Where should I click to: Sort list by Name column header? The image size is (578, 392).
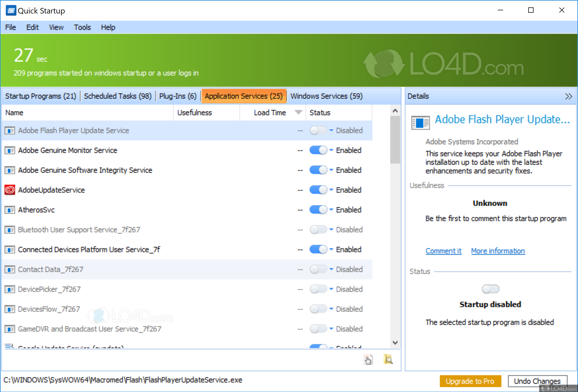tap(88, 112)
